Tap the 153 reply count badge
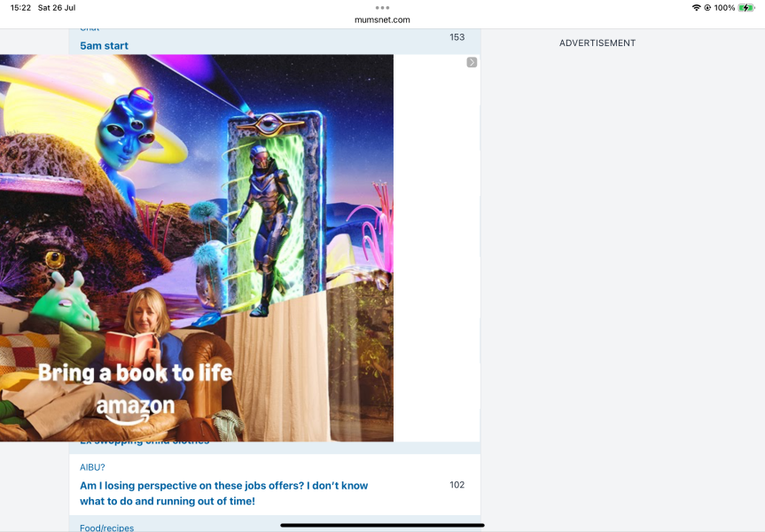The width and height of the screenshot is (765, 532). coord(458,37)
